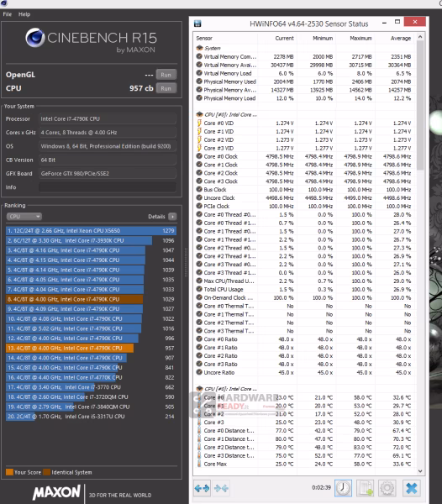This screenshot has width=442, height=504.
Task: Click the Cinebench R15 sphere logo
Action: click(x=35, y=38)
